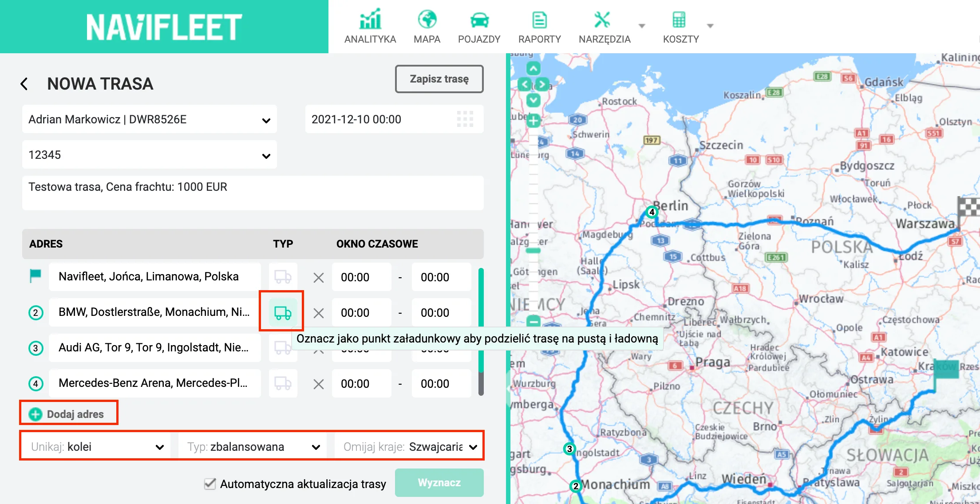The width and height of the screenshot is (980, 504).
Task: Pan map down with arrow button
Action: point(533,100)
